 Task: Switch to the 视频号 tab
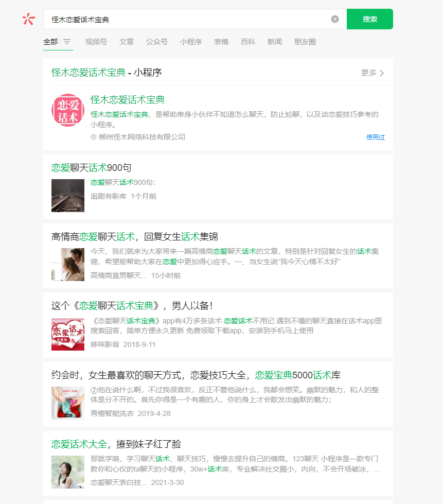pos(96,42)
